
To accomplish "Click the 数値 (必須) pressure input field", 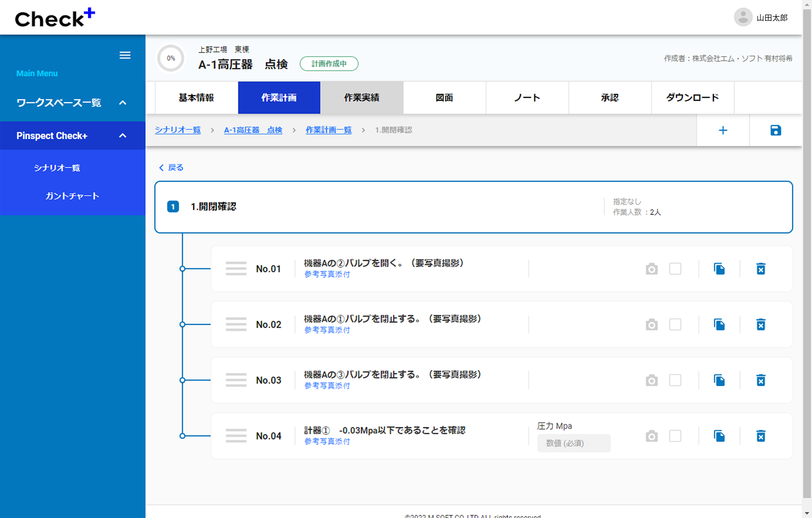I will 573,443.
